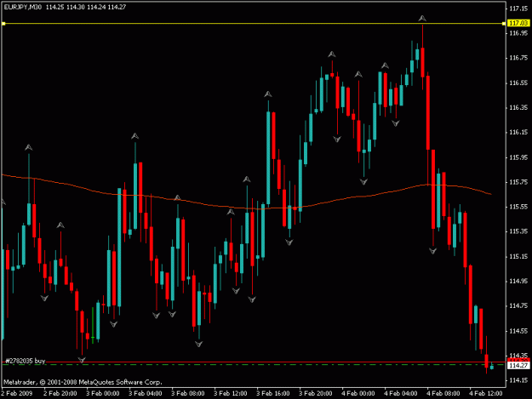
Task: Click the 115.95 price scale label
Action: 518,157
